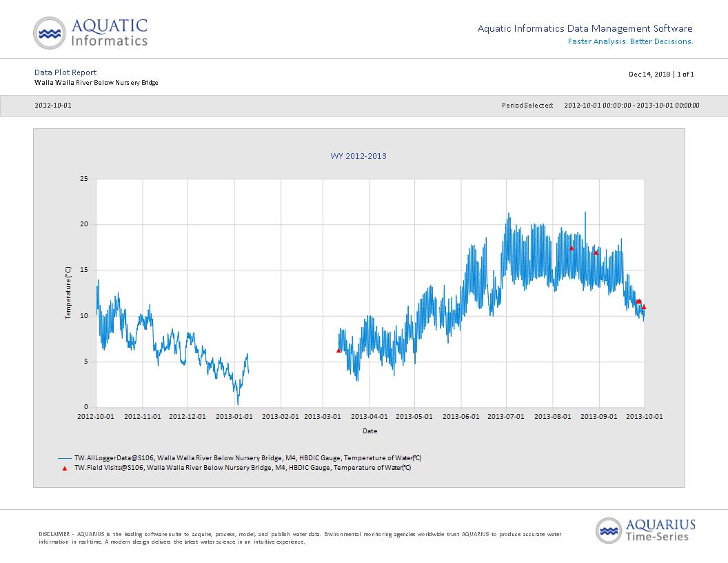
Task: Click the DISCLAIMER text in the footer
Action: (300, 538)
